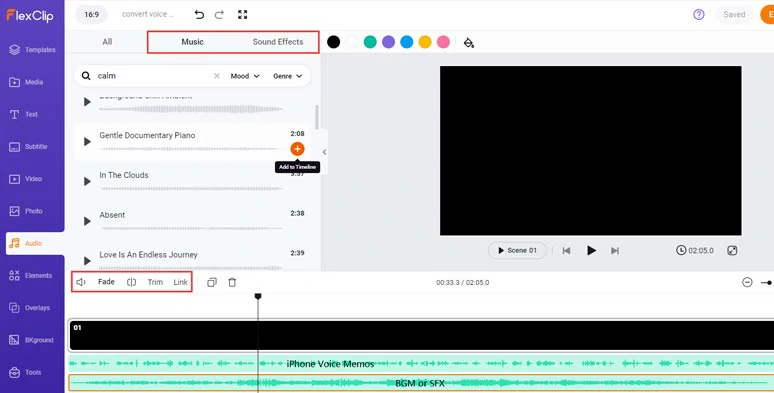This screenshot has width=774, height=393.
Task: Click the timeline zoom slider handle
Action: (x=769, y=283)
